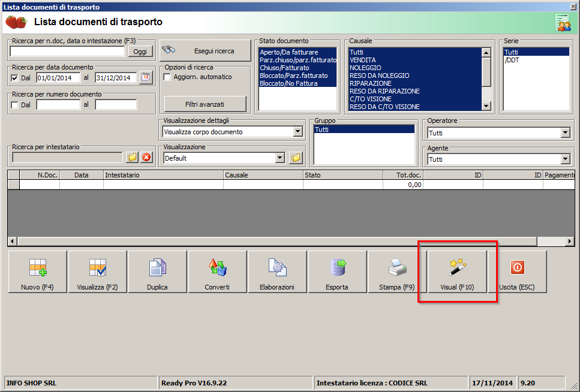Click table horizontal scroll right arrow
Viewport: 580px width, 392px height.
click(x=570, y=241)
